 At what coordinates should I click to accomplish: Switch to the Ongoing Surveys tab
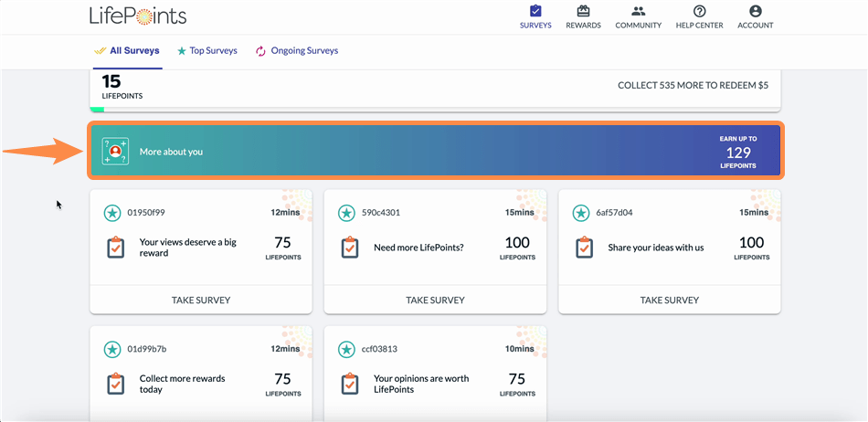click(297, 51)
